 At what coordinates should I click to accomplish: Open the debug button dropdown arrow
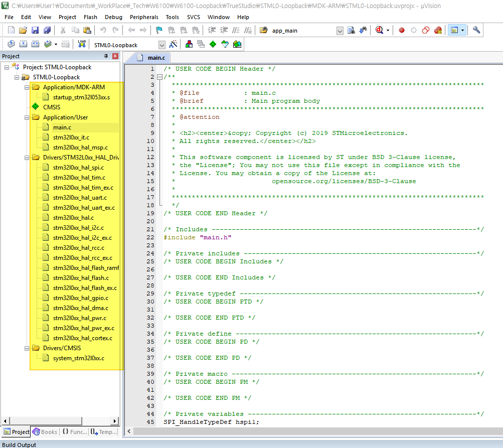pos(388,31)
